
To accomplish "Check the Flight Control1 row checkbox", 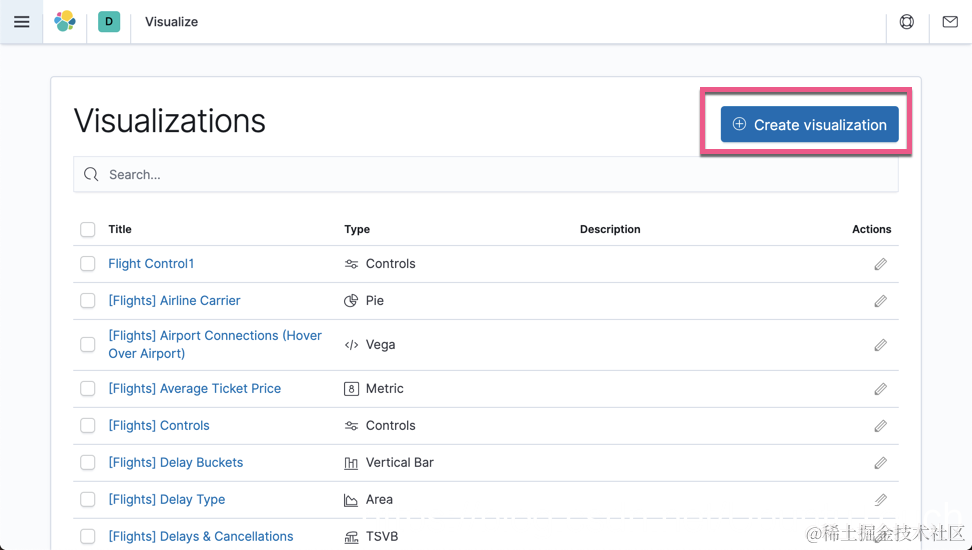I will point(87,264).
